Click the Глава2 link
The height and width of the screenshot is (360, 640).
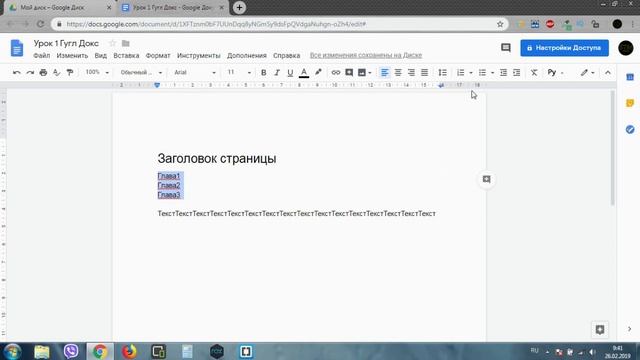click(x=169, y=185)
